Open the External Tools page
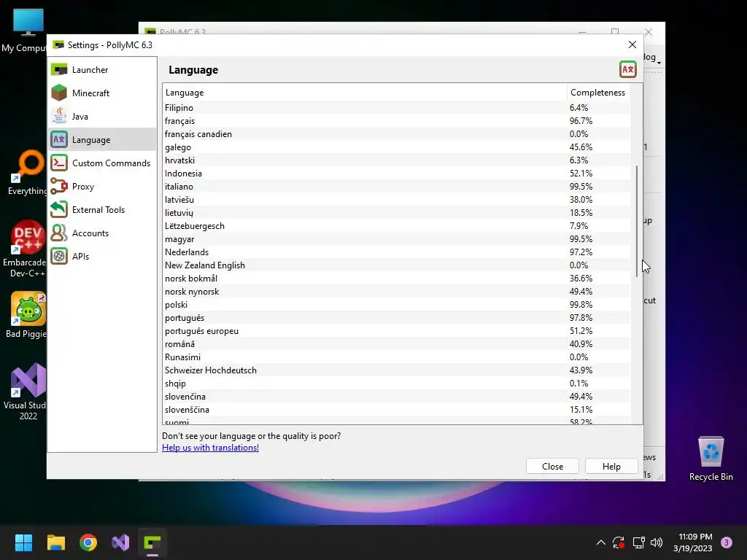 point(102,210)
